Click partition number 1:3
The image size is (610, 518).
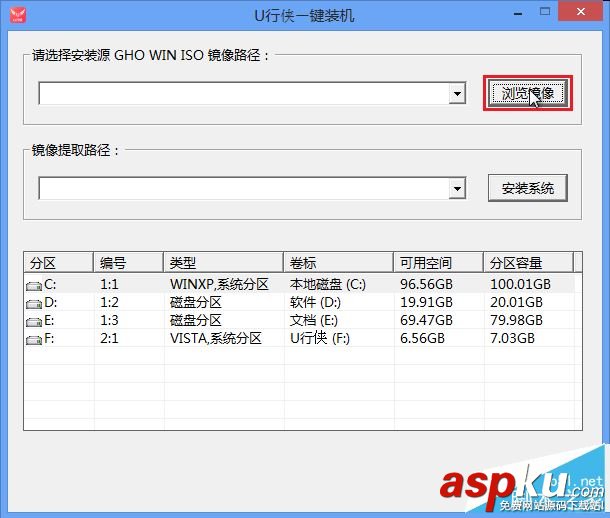(109, 320)
